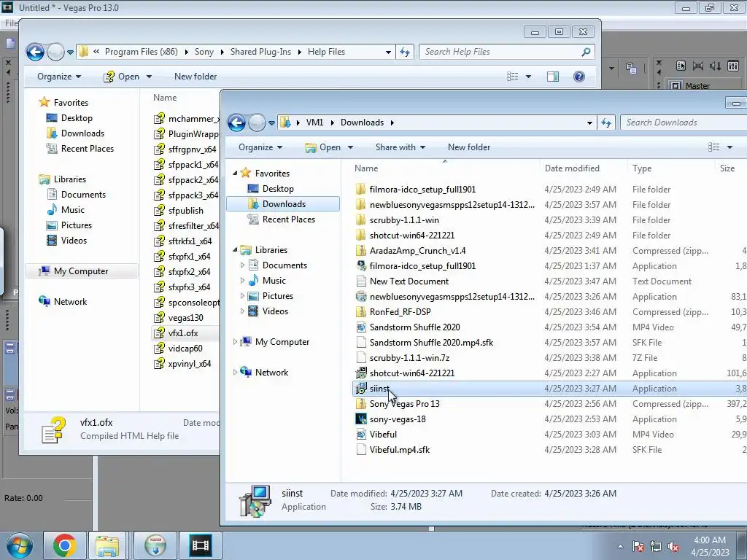The image size is (747, 560).
Task: Open the Windows Start menu
Action: pyautogui.click(x=19, y=545)
